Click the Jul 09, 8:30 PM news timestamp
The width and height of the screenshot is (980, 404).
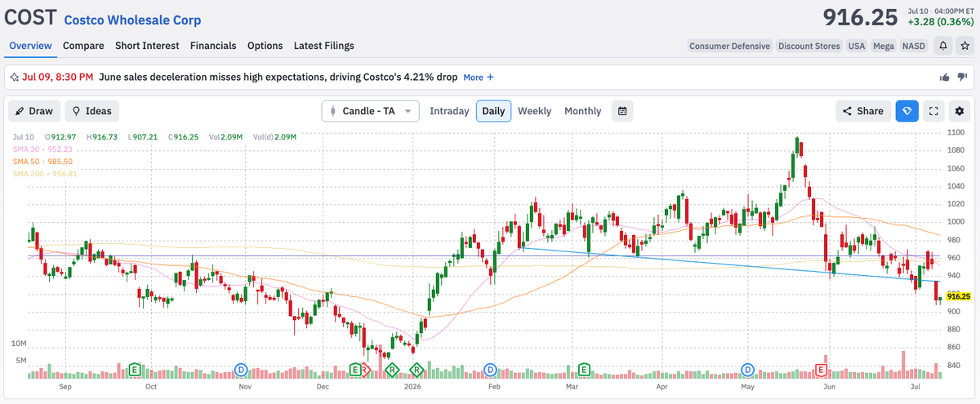pos(57,78)
